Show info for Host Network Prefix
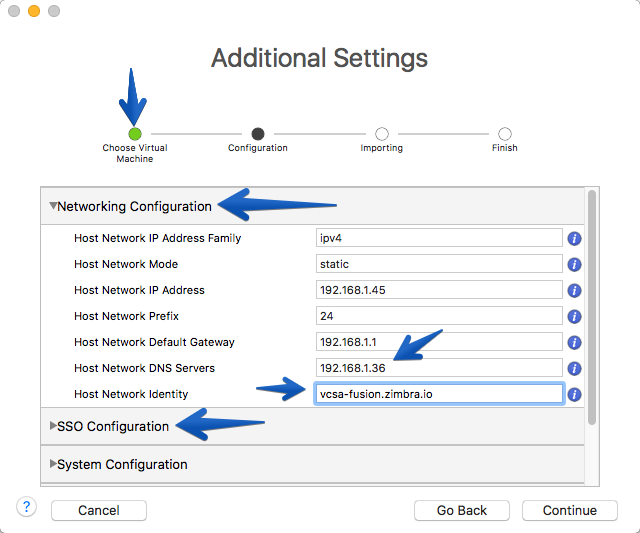This screenshot has width=640, height=533. click(x=574, y=316)
